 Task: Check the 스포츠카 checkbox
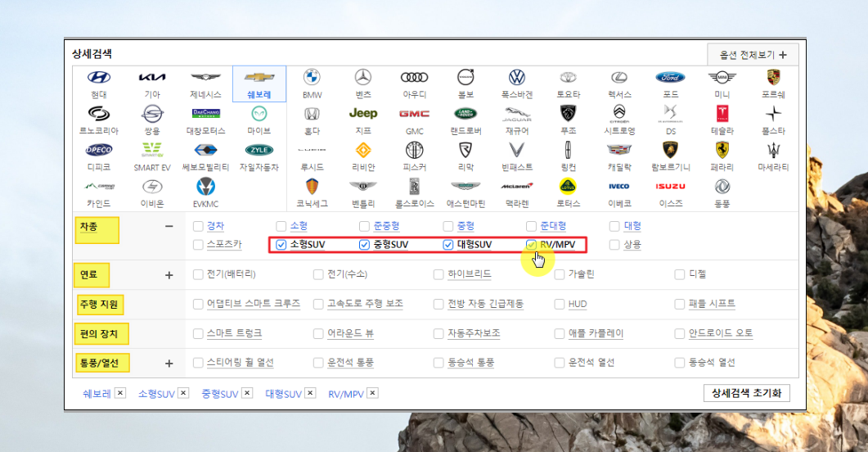[198, 244]
